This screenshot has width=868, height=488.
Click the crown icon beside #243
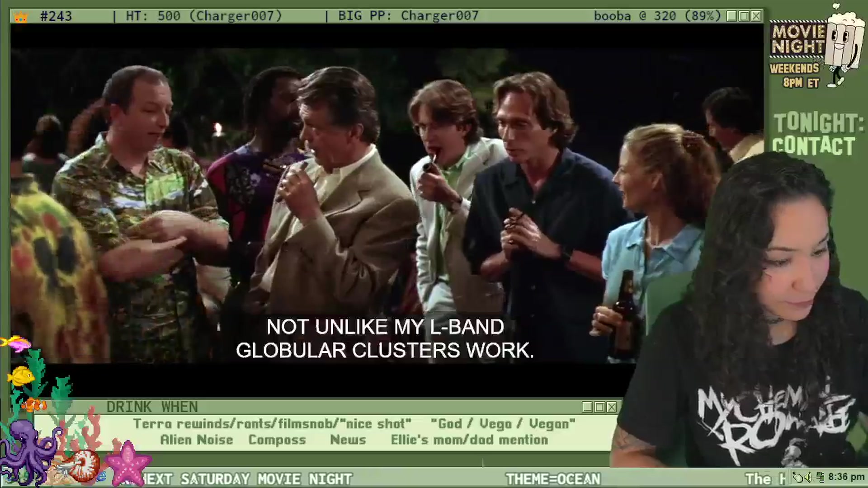(21, 17)
